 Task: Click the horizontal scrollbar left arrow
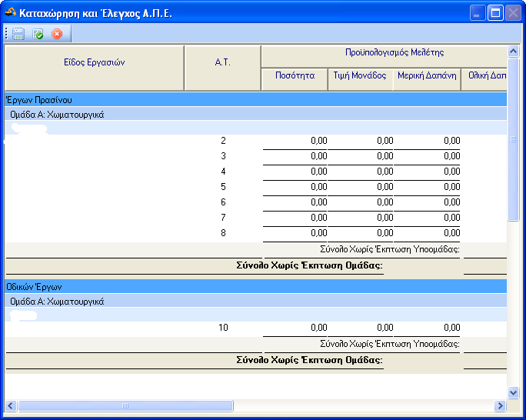pyautogui.click(x=11, y=405)
